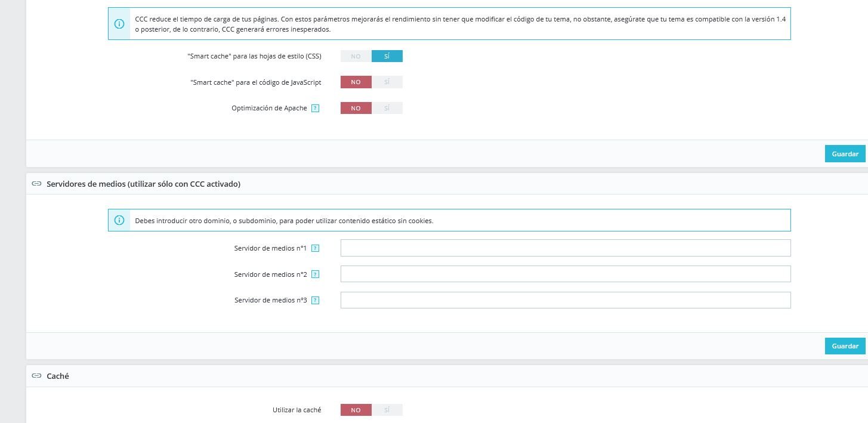Keep CSS Smart cache on SÍ
868x423 pixels.
click(x=387, y=56)
